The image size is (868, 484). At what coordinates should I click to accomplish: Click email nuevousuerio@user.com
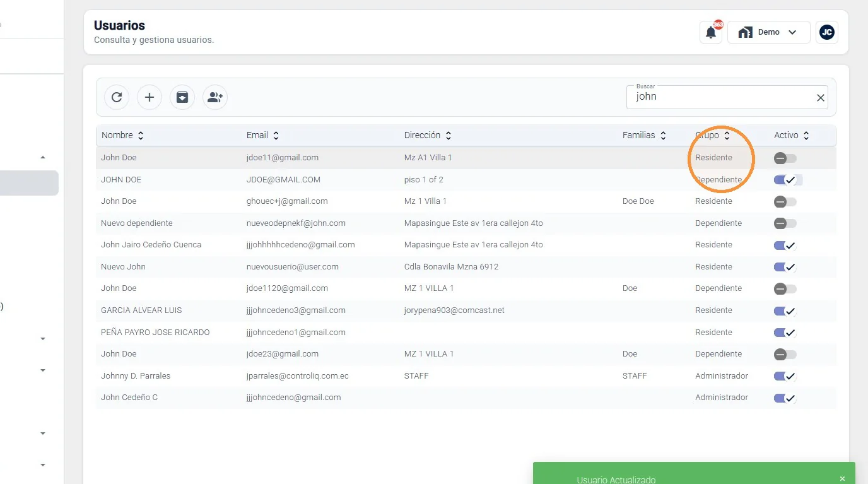[x=293, y=267]
